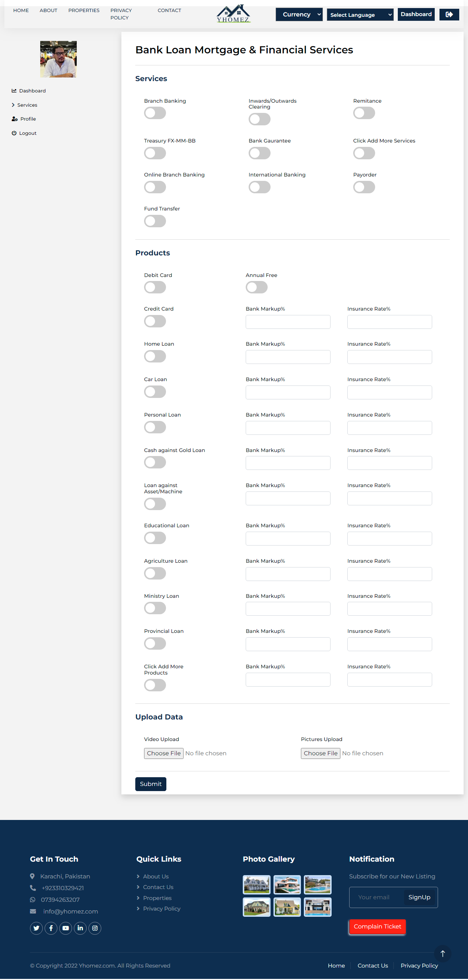Click the Car Loan Bank Markup% field
This screenshot has height=980, width=468.
[x=288, y=392]
